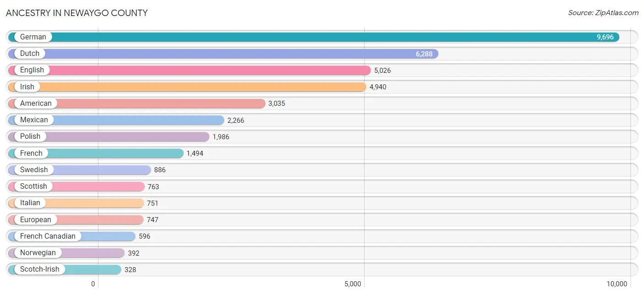Click the English ancestry label

pos(32,70)
